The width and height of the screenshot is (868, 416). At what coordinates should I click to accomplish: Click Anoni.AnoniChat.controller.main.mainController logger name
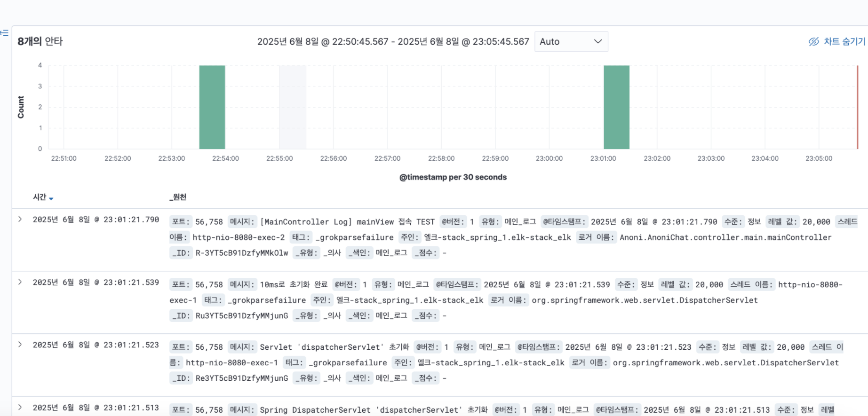pos(725,237)
